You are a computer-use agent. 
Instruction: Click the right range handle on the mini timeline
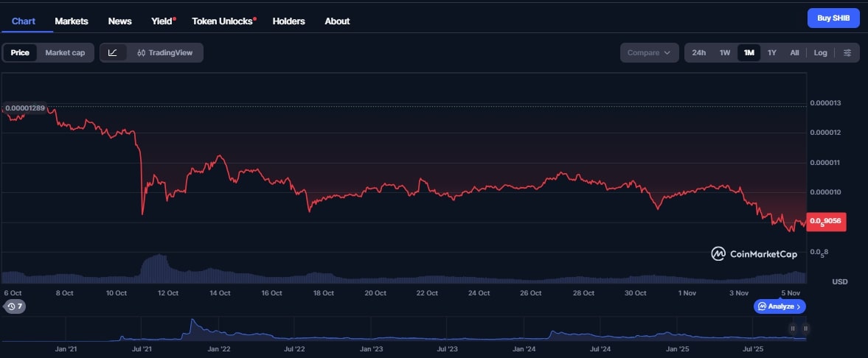(x=806, y=329)
